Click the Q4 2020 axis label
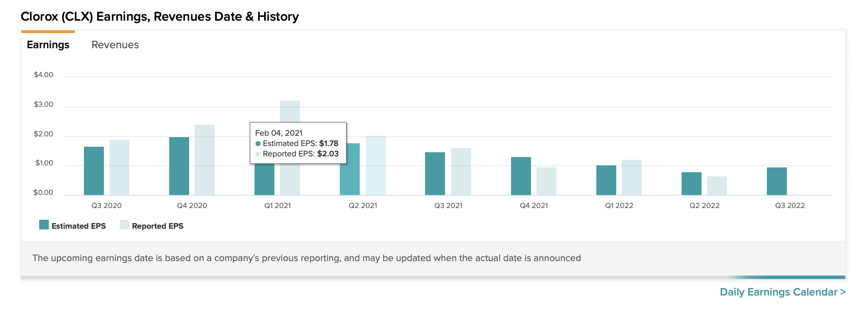The height and width of the screenshot is (310, 868). (x=192, y=206)
